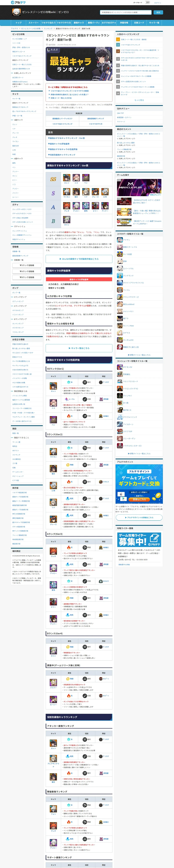Open the ゲーム攻略ライター募集中 banner
This screenshot has height=868, width=174.
pyautogui.click(x=139, y=540)
